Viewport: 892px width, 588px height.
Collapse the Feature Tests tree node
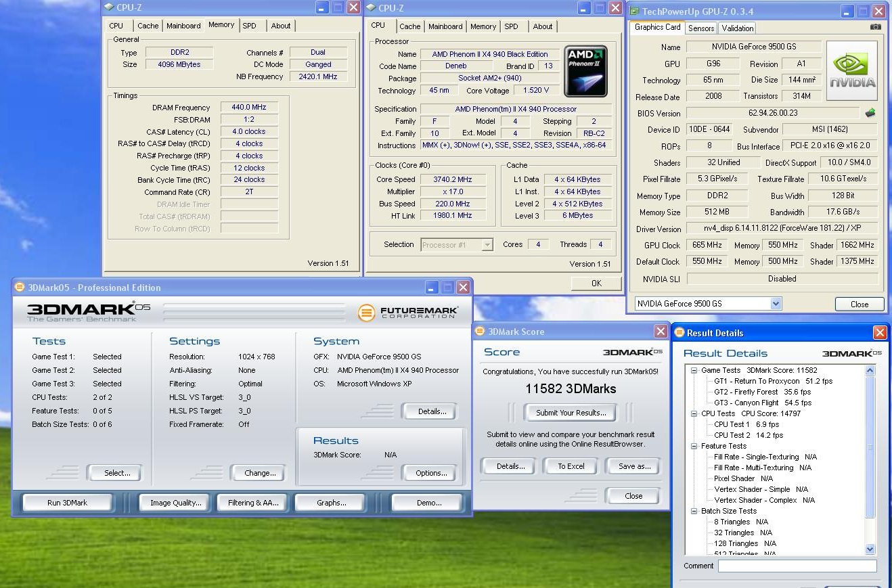click(x=694, y=446)
